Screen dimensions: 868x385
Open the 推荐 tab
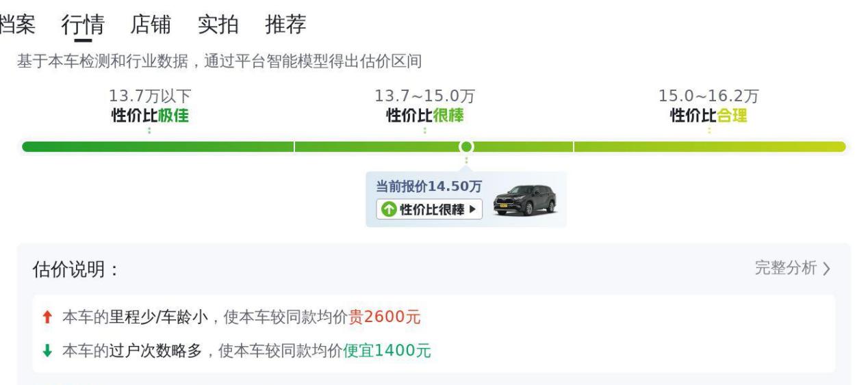point(285,25)
